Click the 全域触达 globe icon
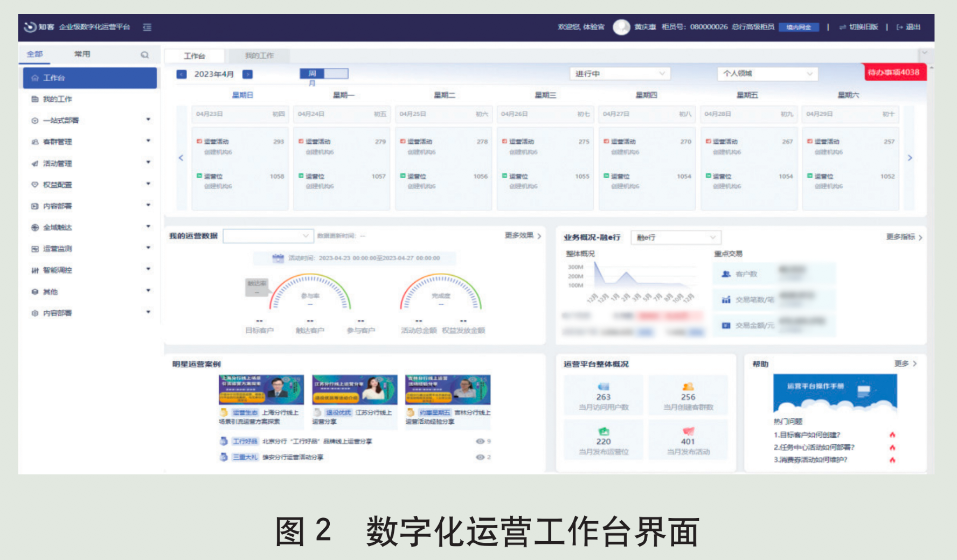 point(35,227)
